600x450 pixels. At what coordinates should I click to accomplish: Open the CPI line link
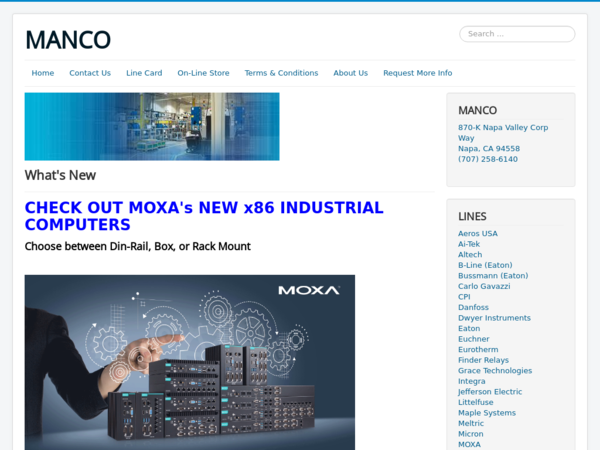tap(464, 297)
